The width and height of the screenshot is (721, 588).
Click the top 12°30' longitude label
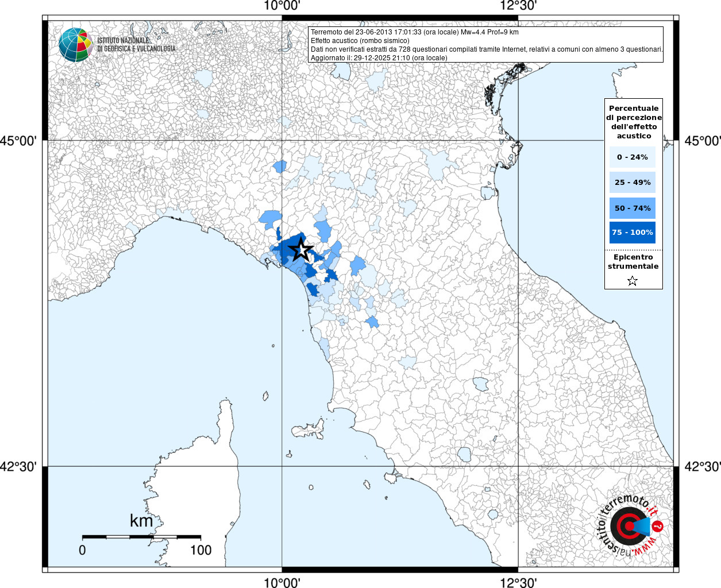coord(519,6)
